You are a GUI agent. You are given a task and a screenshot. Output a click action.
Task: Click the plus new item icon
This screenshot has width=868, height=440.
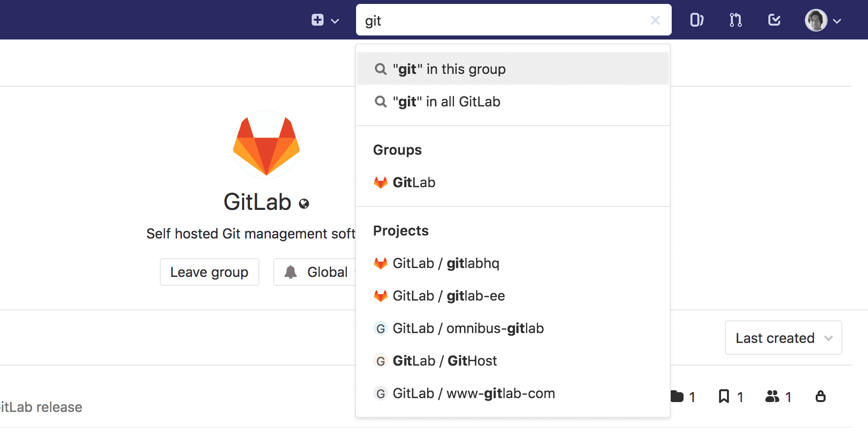click(x=318, y=20)
